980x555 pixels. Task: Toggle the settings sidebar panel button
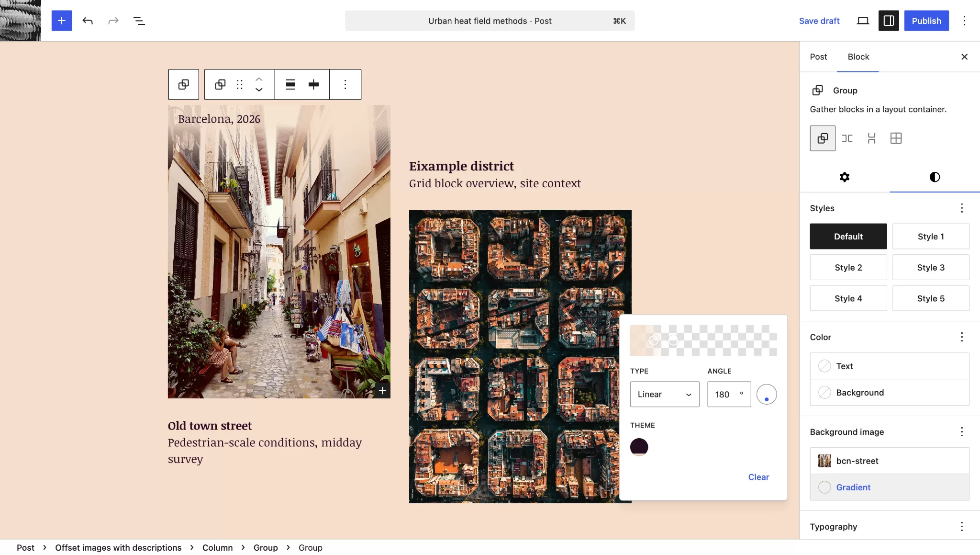pos(889,21)
